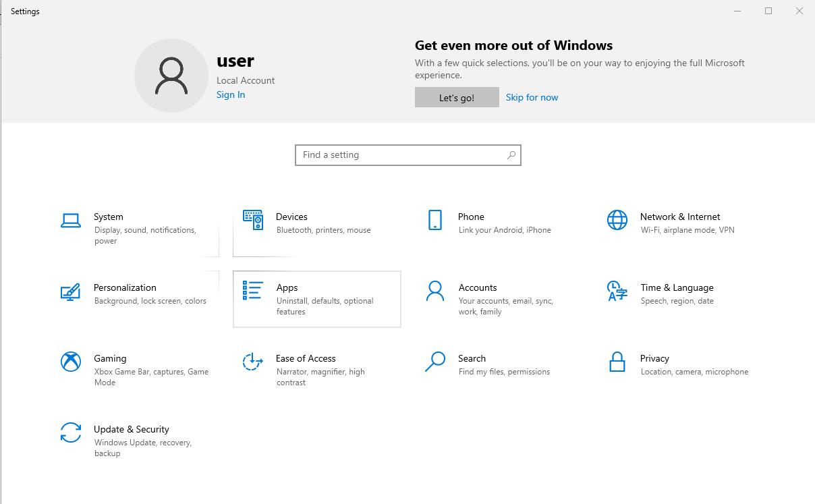
Task: Click the user account avatar
Action: pyautogui.click(x=171, y=75)
